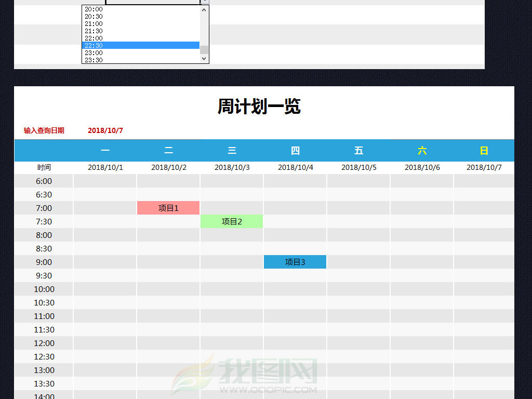Click the 项目1 pink project block
Image resolution: width=532 pixels, height=399 pixels.
pos(168,208)
